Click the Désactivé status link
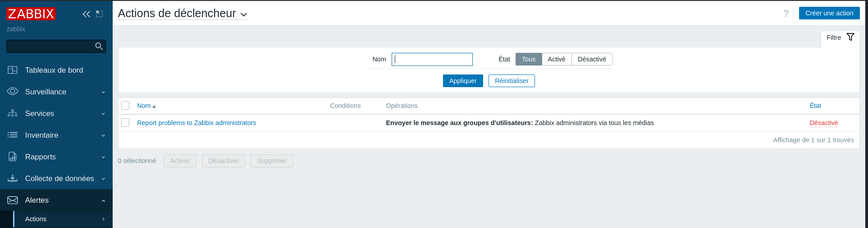Screen dimensions: 868x228 (823, 123)
